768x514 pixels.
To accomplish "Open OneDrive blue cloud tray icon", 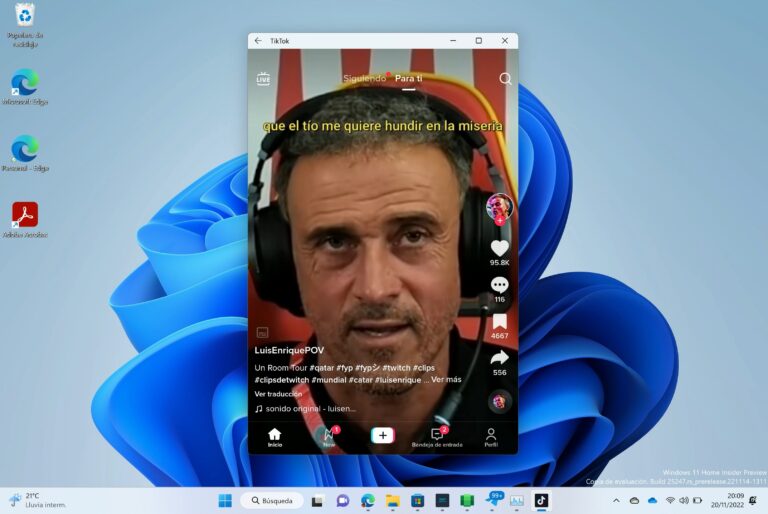I will click(652, 500).
